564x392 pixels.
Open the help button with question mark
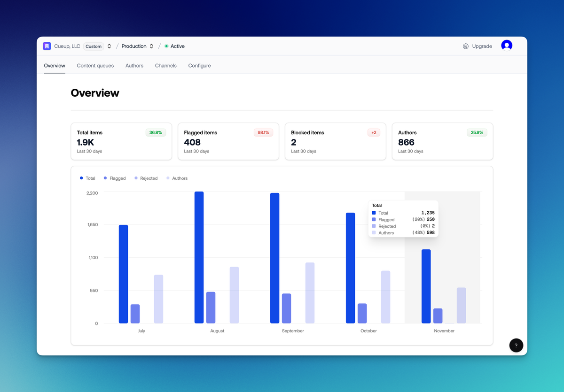point(516,345)
